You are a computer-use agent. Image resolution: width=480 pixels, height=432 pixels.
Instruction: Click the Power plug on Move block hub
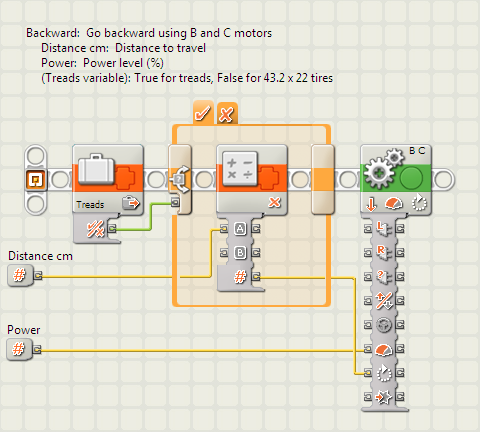(x=368, y=349)
